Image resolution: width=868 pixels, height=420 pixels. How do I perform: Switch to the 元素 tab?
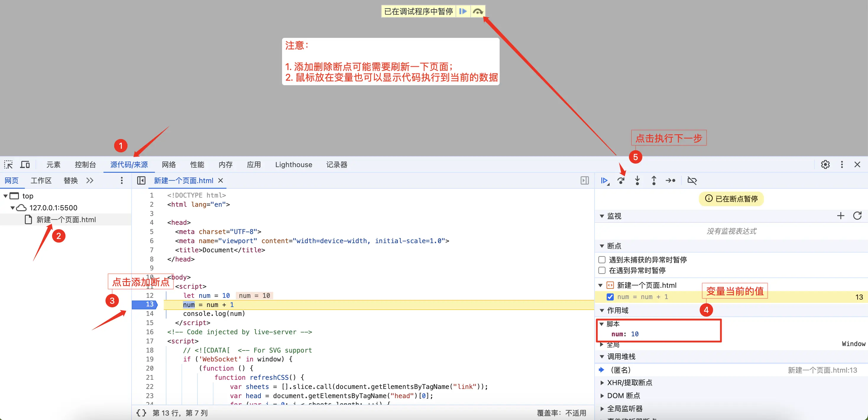point(53,164)
